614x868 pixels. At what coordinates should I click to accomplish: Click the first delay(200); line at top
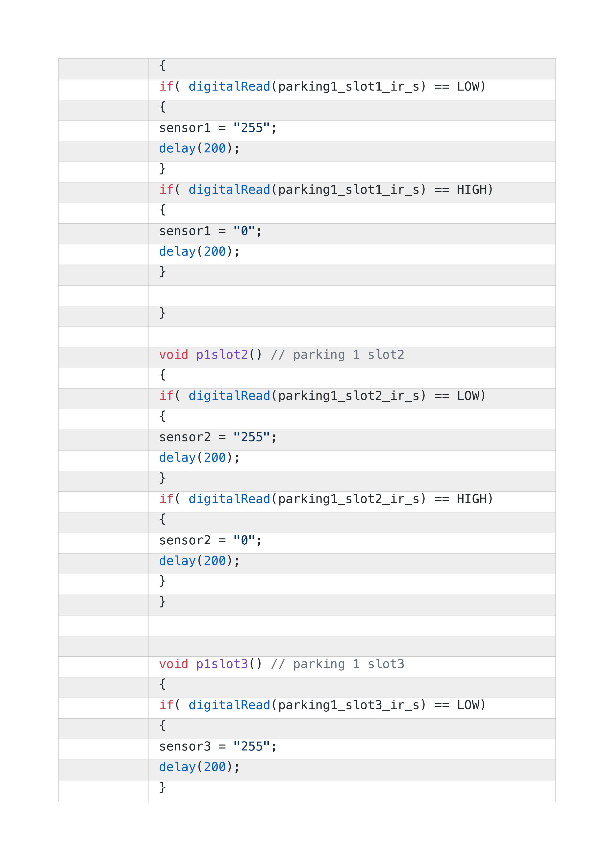coord(199,148)
